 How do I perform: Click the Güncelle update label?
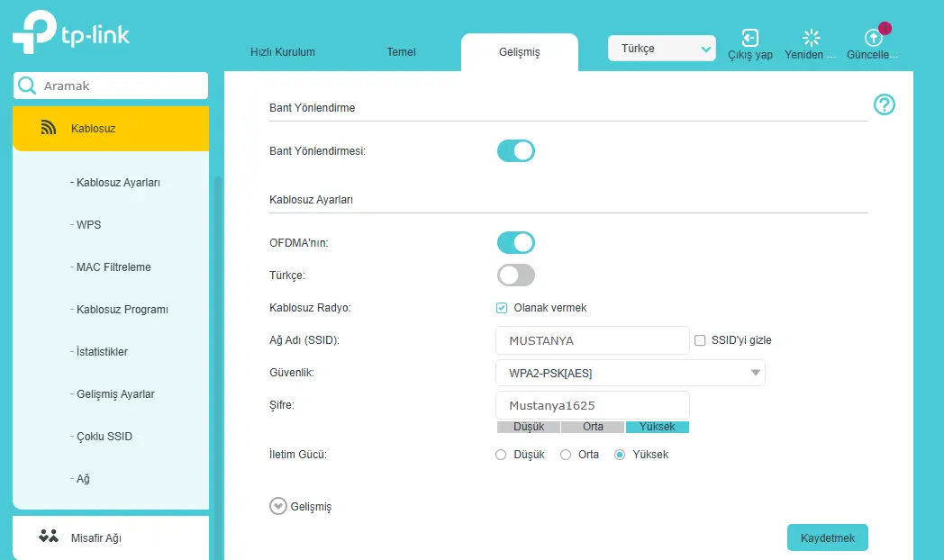[x=872, y=55]
